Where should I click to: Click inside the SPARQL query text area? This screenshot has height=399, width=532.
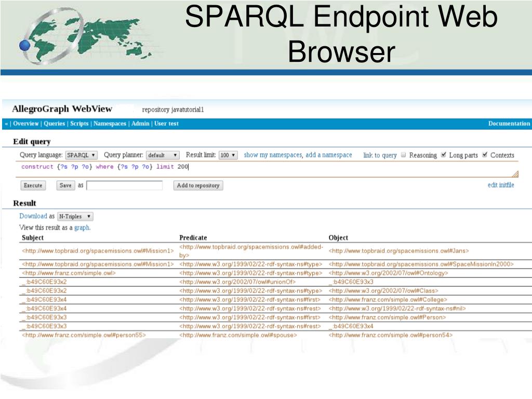(267, 169)
